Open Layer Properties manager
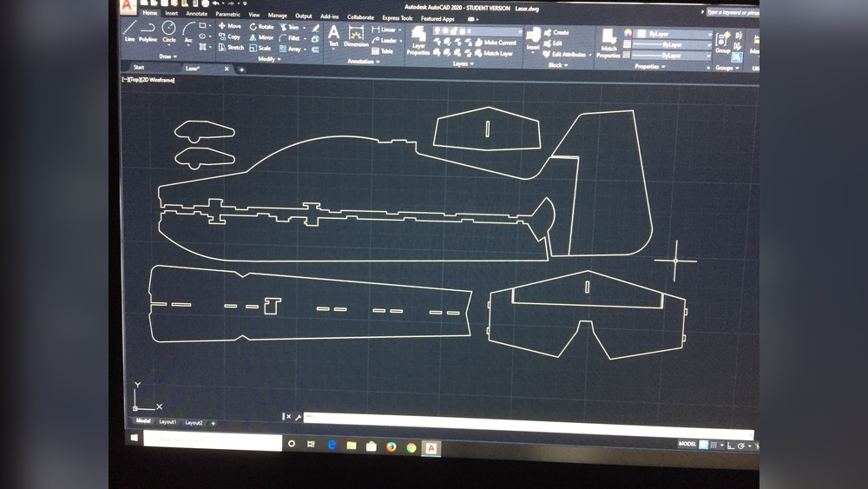Viewport: 868px width, 489px height. 418,42
